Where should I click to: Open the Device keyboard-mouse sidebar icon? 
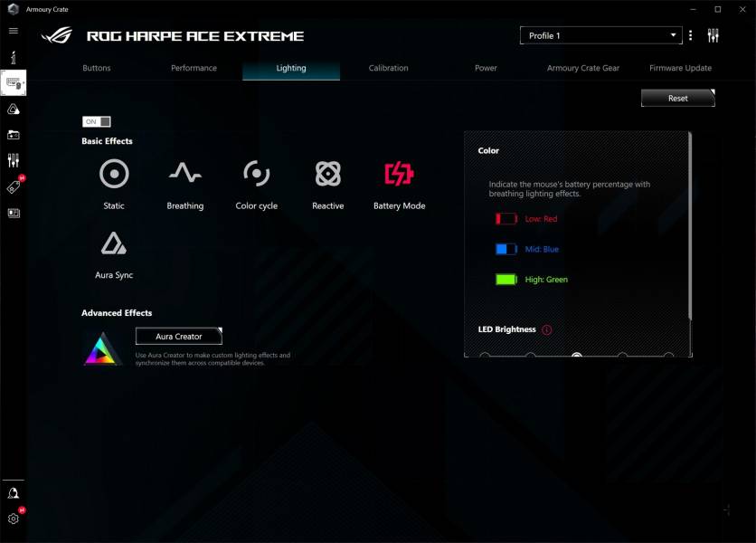(14, 83)
